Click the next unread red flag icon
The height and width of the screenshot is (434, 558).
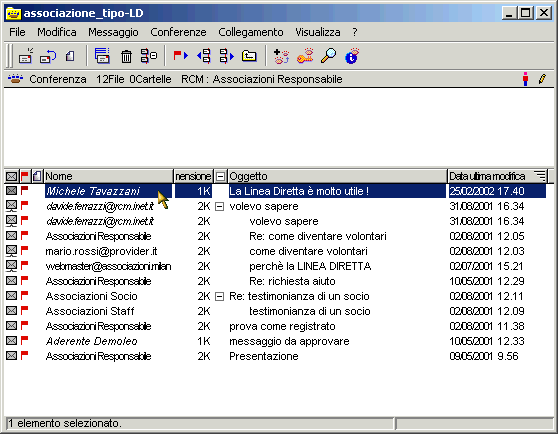[180, 55]
